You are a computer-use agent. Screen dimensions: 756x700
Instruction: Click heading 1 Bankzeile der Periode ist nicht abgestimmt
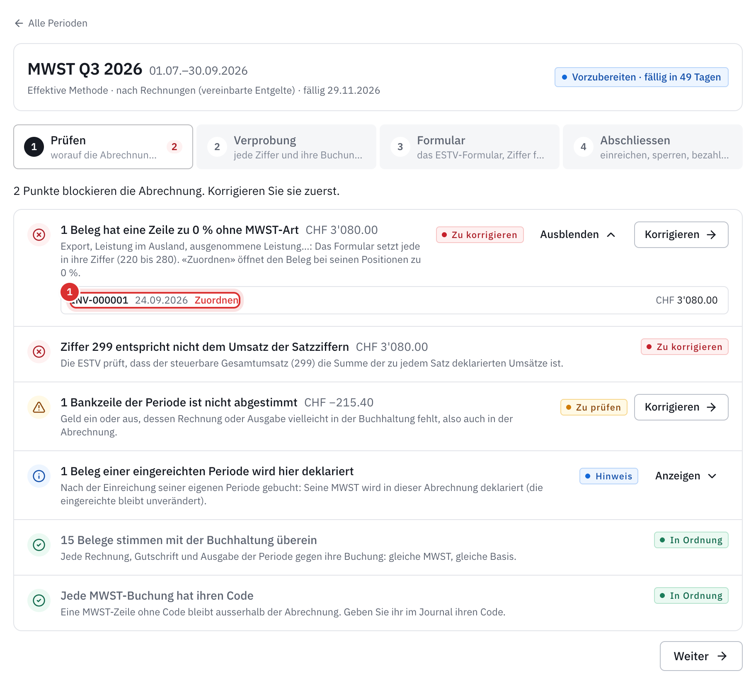(179, 402)
